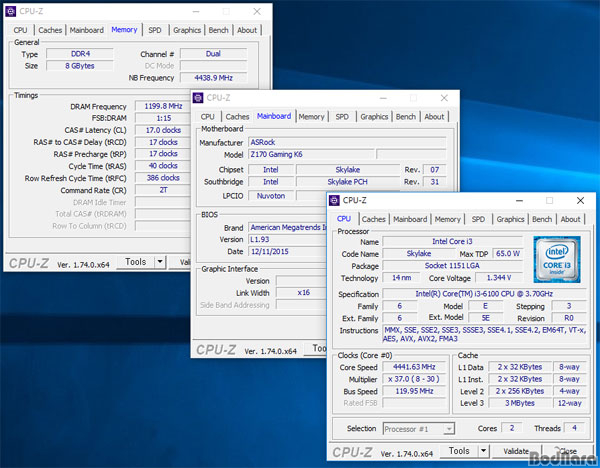Click the NB Frequency value 4438.9 MHz
The height and width of the screenshot is (468, 600).
(x=214, y=78)
